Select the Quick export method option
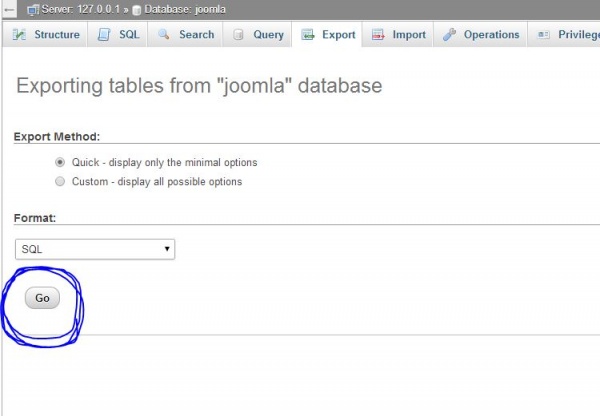 (x=61, y=162)
